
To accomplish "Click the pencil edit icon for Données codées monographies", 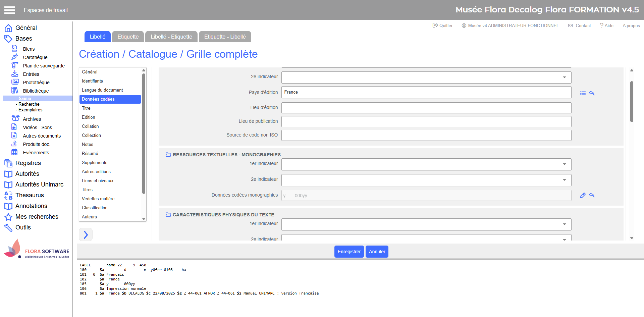I will click(583, 195).
